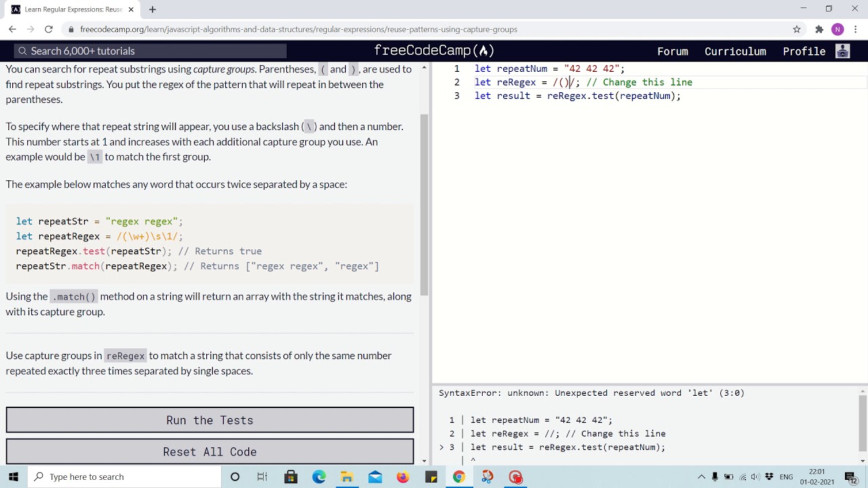Click the address bar URL
Image resolution: width=868 pixels, height=488 pixels.
(298, 29)
